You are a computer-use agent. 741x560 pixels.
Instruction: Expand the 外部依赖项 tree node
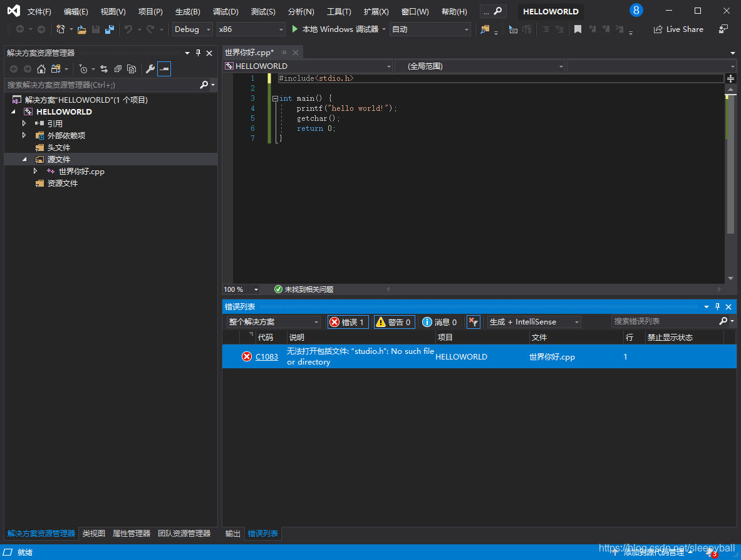[24, 135]
